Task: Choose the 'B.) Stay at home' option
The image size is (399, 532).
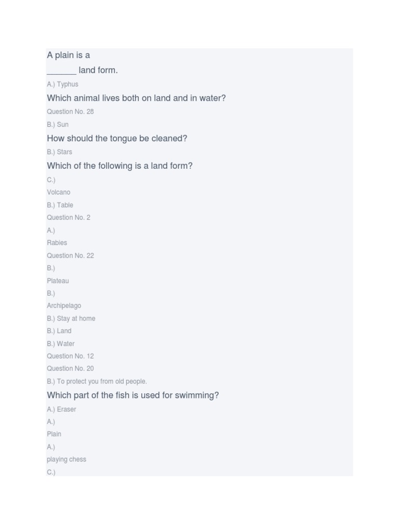Action: (71, 318)
